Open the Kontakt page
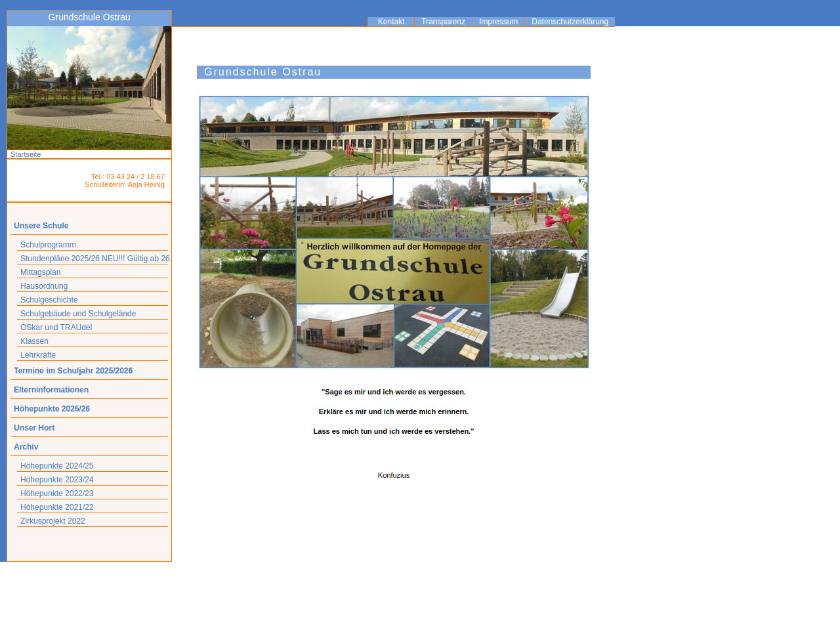 click(391, 22)
